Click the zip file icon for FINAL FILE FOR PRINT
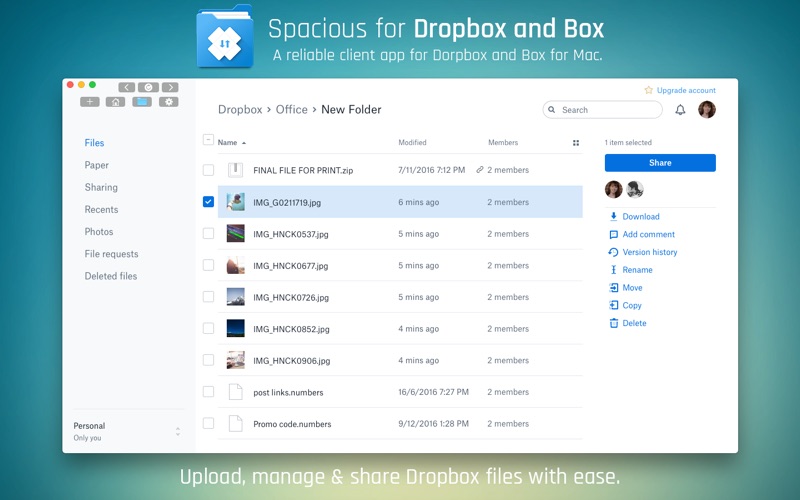The image size is (800, 500). [x=235, y=170]
